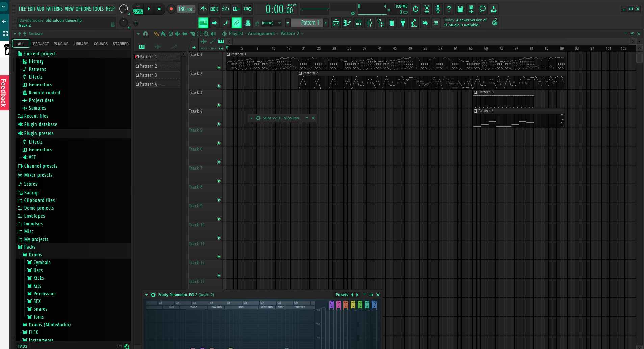Switch to PAT pattern mode
This screenshot has width=644, height=349.
[138, 6]
